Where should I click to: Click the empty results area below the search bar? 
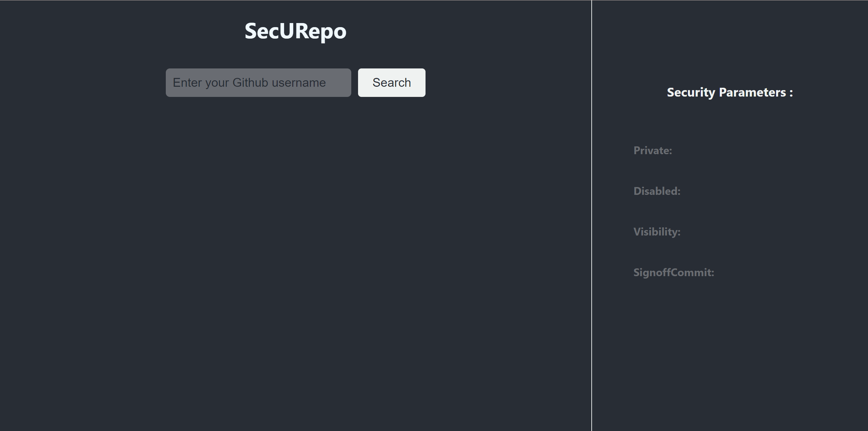295,237
